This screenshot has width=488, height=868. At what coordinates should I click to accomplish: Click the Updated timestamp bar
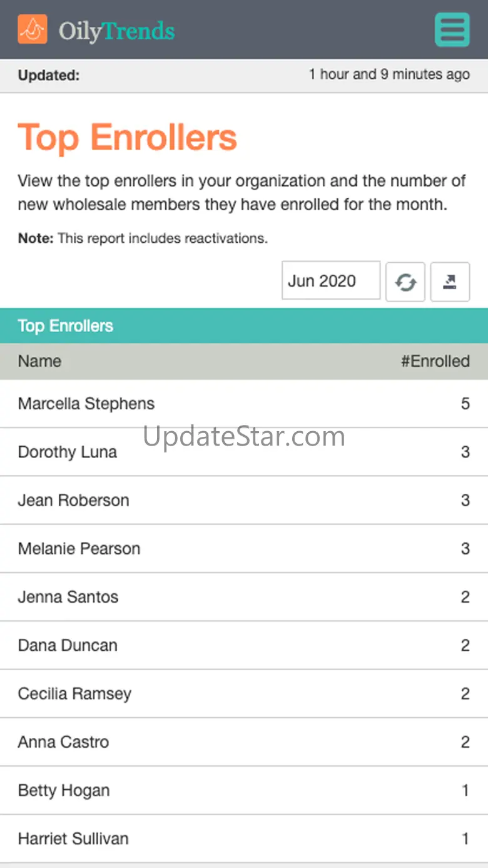coord(244,75)
